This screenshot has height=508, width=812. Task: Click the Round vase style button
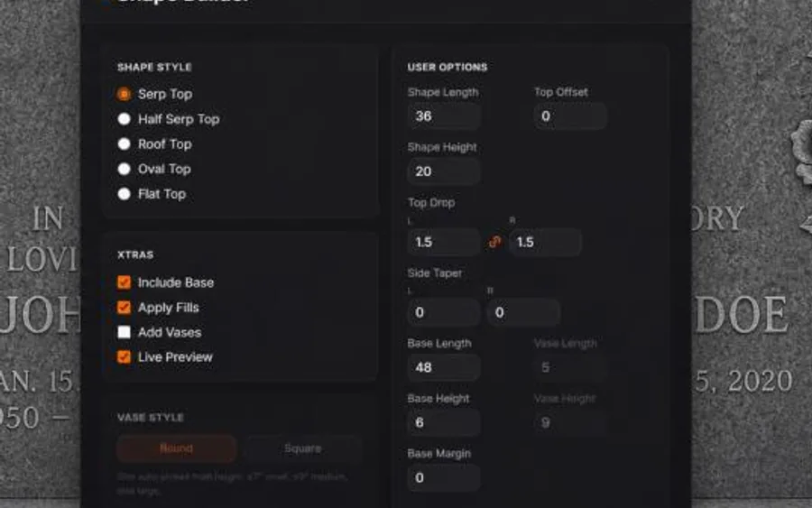click(x=177, y=448)
